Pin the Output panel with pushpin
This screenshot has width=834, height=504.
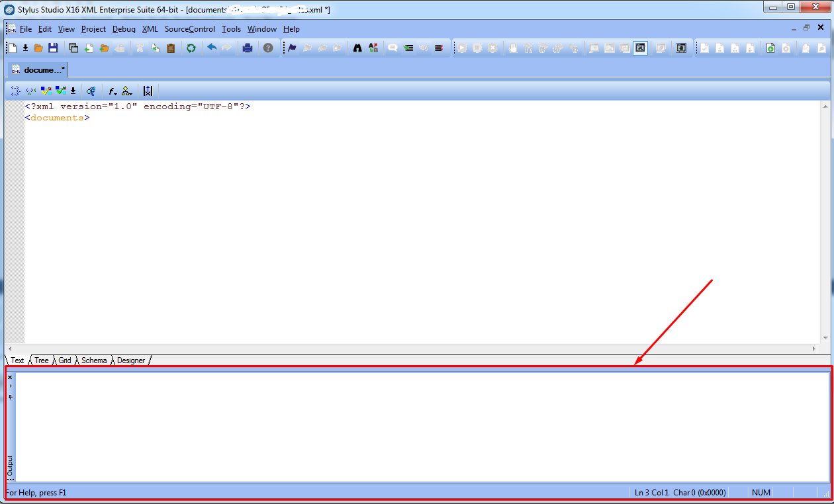pyautogui.click(x=10, y=397)
